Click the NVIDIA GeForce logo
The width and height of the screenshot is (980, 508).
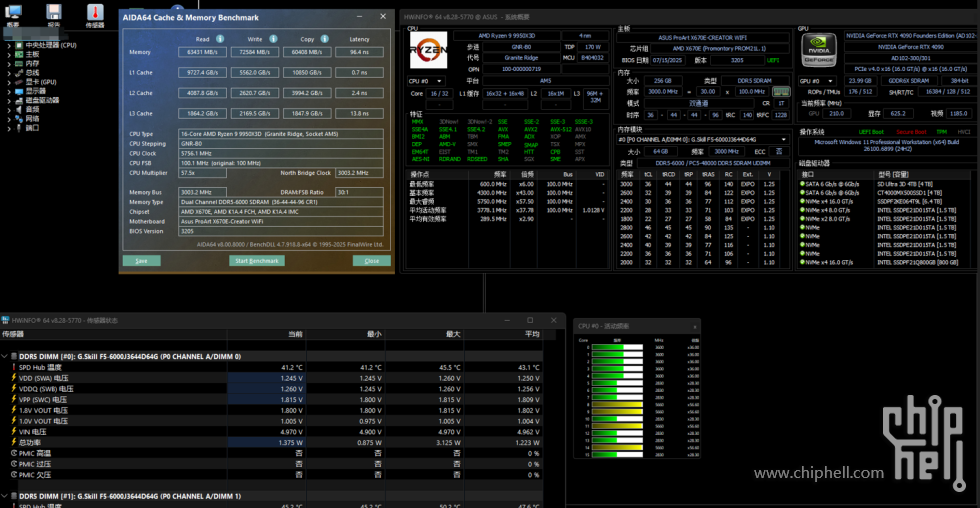(819, 52)
